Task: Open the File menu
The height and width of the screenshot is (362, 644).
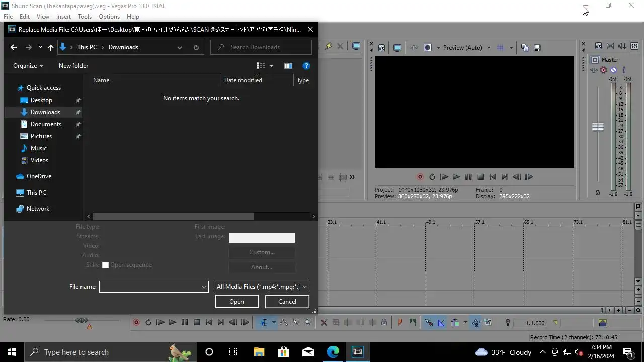Action: point(8,17)
